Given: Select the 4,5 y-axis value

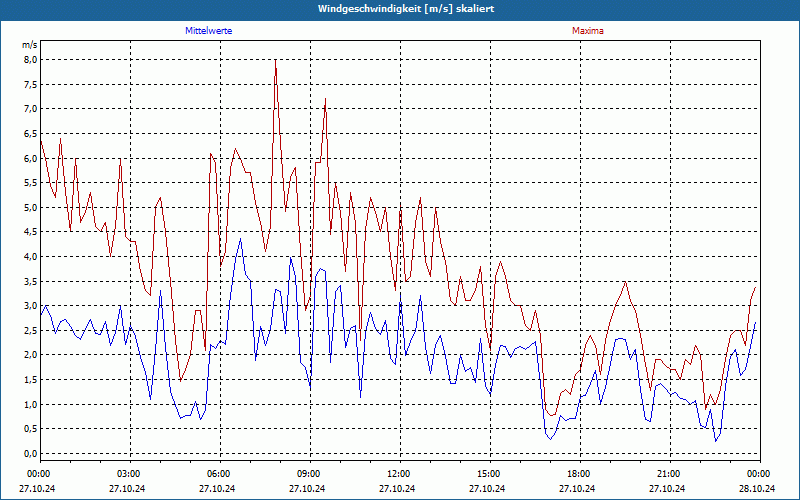Looking at the screenshot, I should [x=31, y=232].
